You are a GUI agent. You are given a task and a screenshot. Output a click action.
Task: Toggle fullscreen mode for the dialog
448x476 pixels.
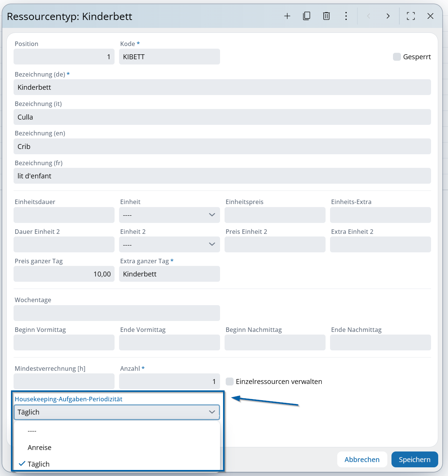point(411,16)
